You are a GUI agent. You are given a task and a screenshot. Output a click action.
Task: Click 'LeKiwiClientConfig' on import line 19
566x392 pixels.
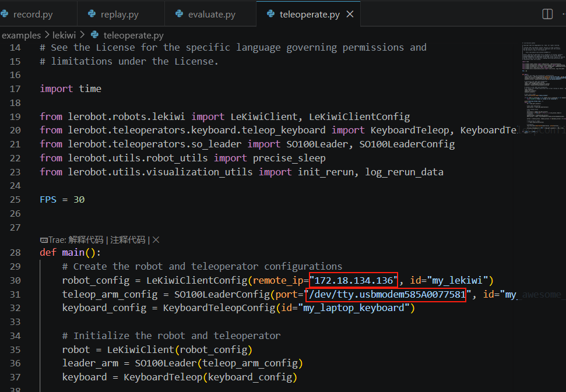tap(359, 116)
